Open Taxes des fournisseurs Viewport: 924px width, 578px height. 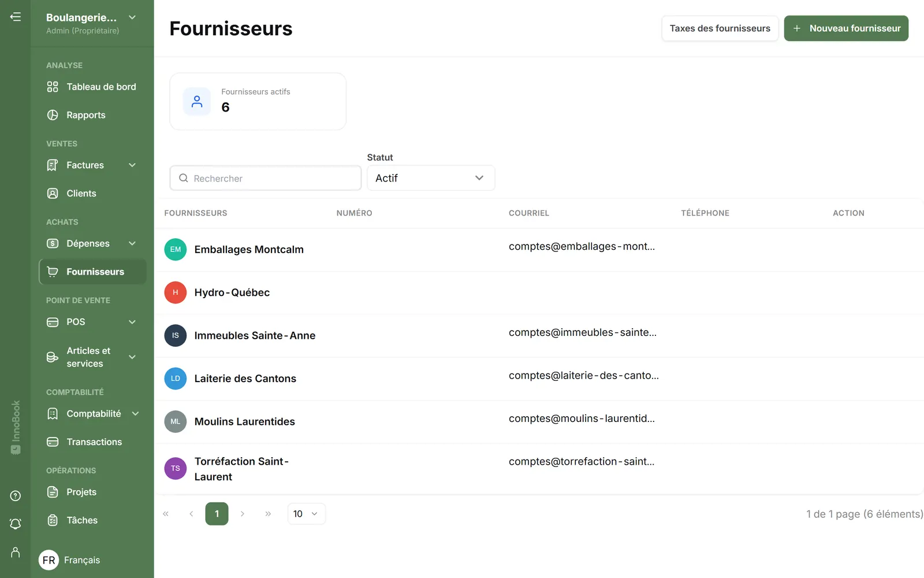coord(720,28)
